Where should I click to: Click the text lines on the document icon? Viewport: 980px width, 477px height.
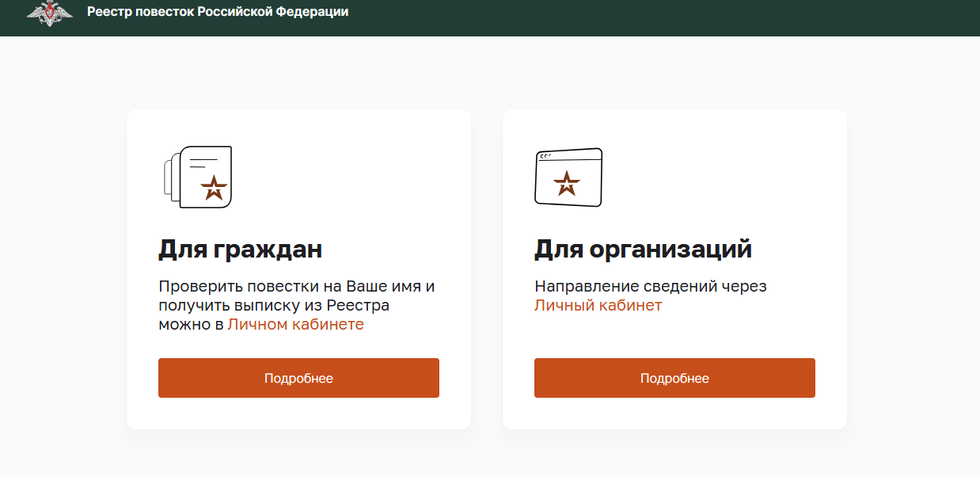(203, 163)
